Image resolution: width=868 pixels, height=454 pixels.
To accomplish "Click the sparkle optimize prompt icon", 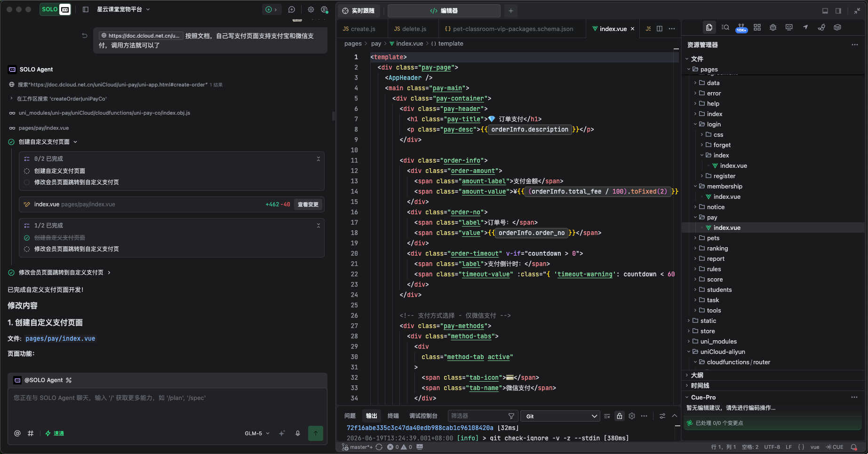I will point(282,433).
